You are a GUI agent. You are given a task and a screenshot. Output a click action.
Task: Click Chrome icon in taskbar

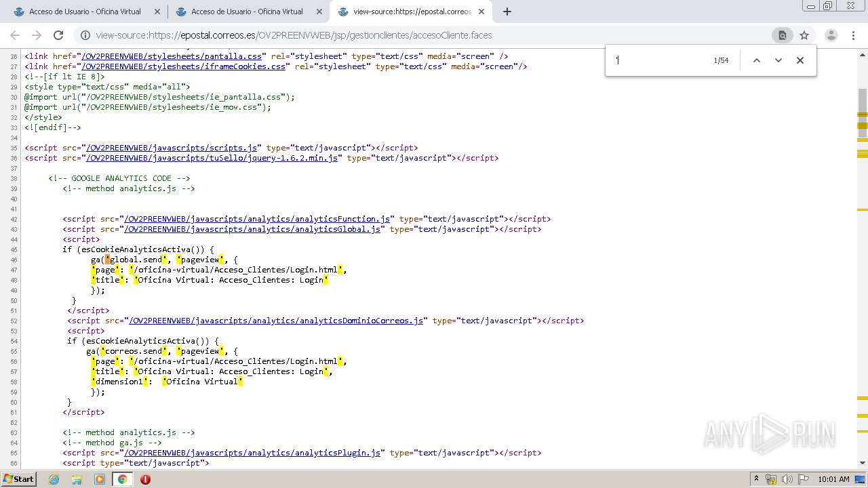pos(122,479)
